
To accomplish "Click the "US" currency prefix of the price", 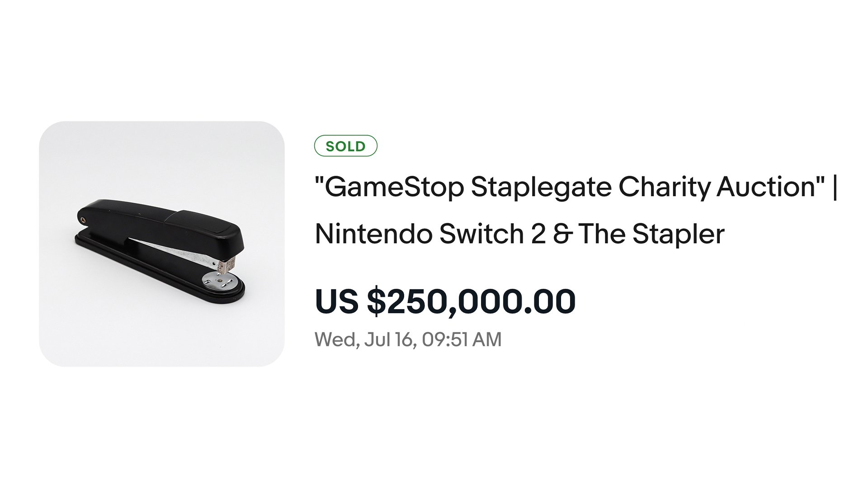I will (336, 301).
